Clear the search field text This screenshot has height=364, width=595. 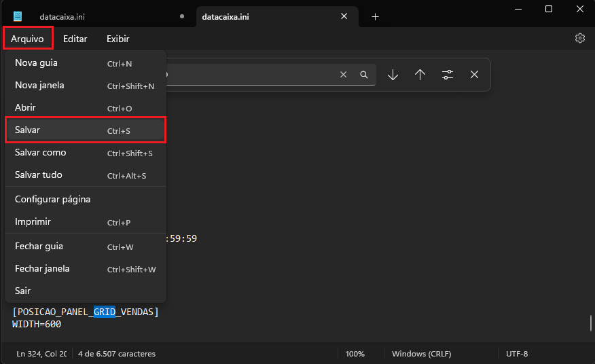coord(343,75)
